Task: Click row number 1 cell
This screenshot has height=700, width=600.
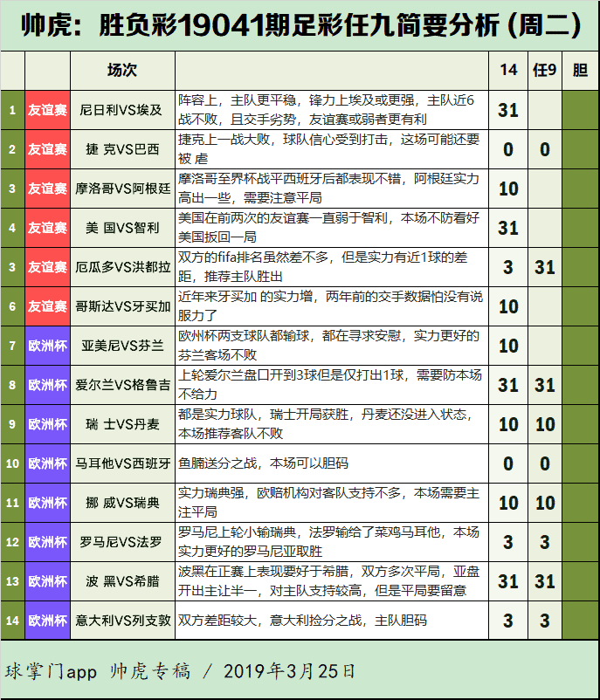Action: (x=12, y=110)
